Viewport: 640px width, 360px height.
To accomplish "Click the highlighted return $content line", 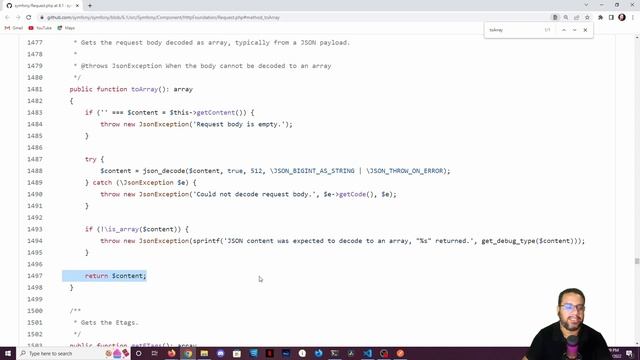I will click(104, 276).
